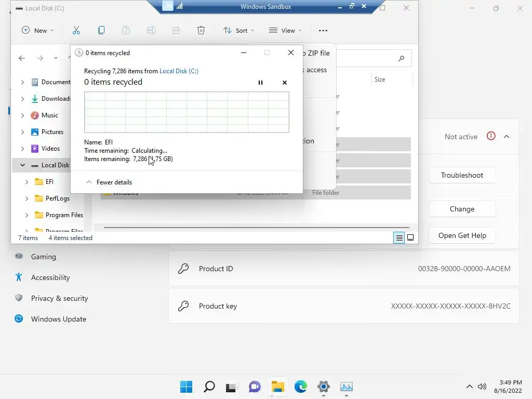Screen dimensions: 532x399
Task: Open Task View from the taskbar
Action: pos(231,387)
